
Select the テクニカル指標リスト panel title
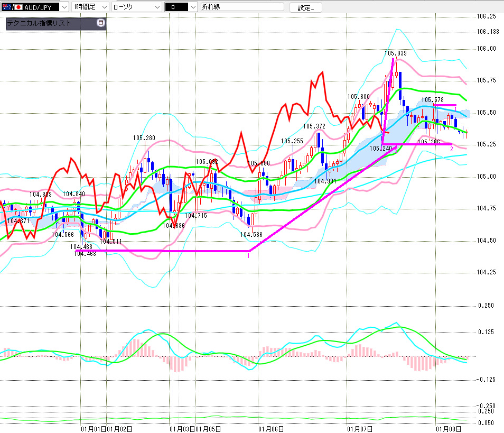[39, 23]
